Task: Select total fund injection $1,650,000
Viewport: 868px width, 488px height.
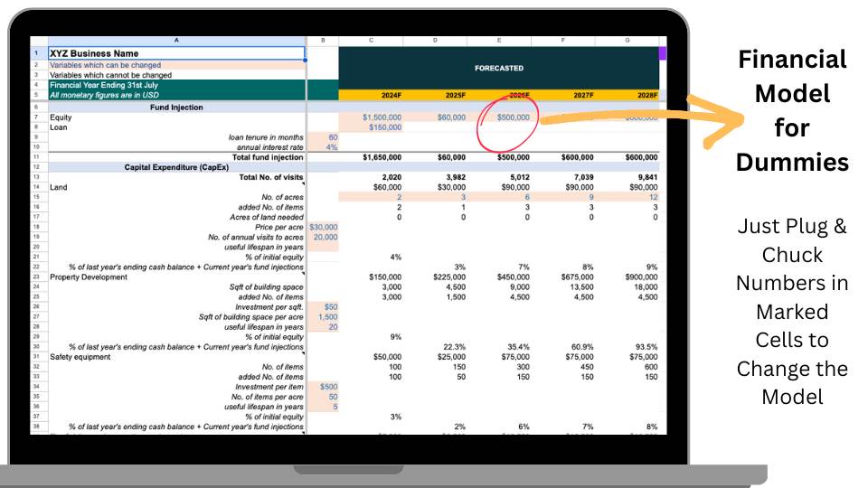Action: click(382, 157)
